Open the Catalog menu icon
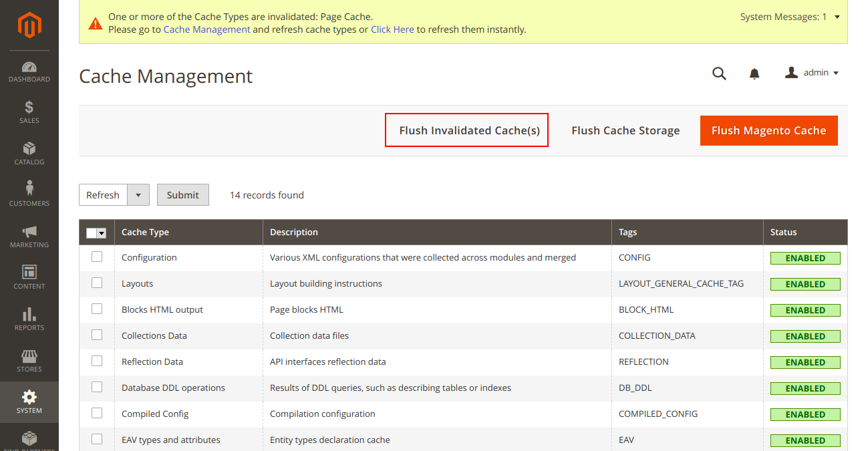868x451 pixels. pos(29,148)
